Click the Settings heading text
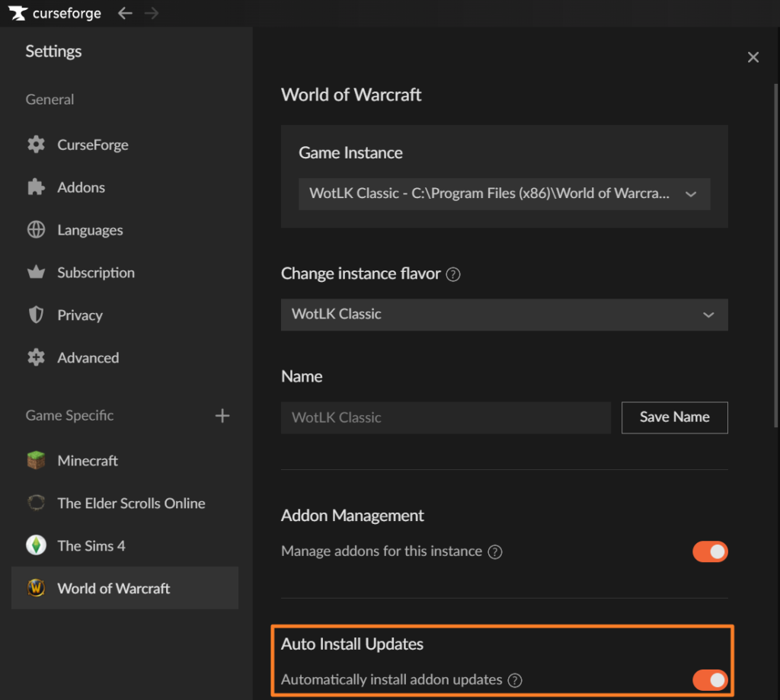Screen dimensions: 780x700 (54, 51)
